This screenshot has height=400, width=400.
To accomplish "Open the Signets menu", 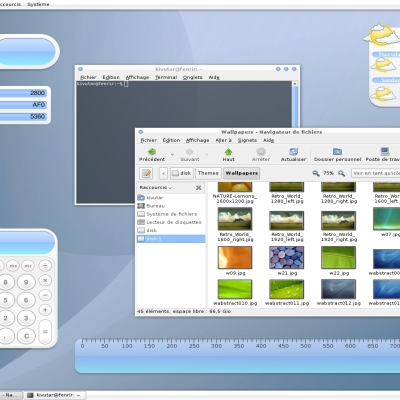I will 247,140.
